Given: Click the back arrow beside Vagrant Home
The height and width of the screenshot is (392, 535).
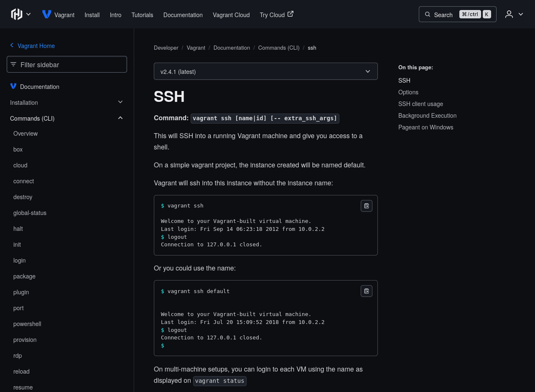Looking at the screenshot, I should click(x=12, y=46).
